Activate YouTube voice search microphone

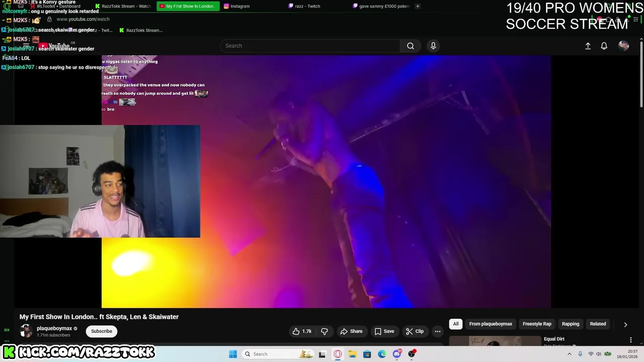(x=433, y=46)
